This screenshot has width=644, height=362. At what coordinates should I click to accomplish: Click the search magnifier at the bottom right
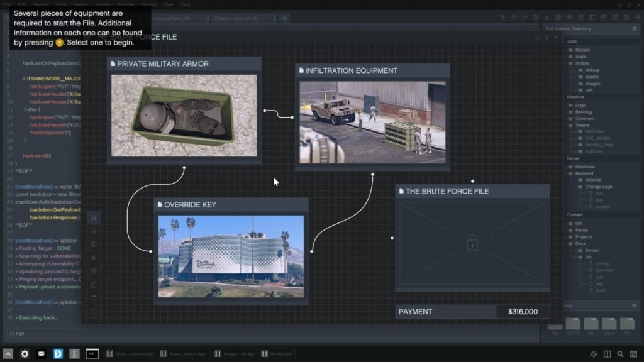621,353
